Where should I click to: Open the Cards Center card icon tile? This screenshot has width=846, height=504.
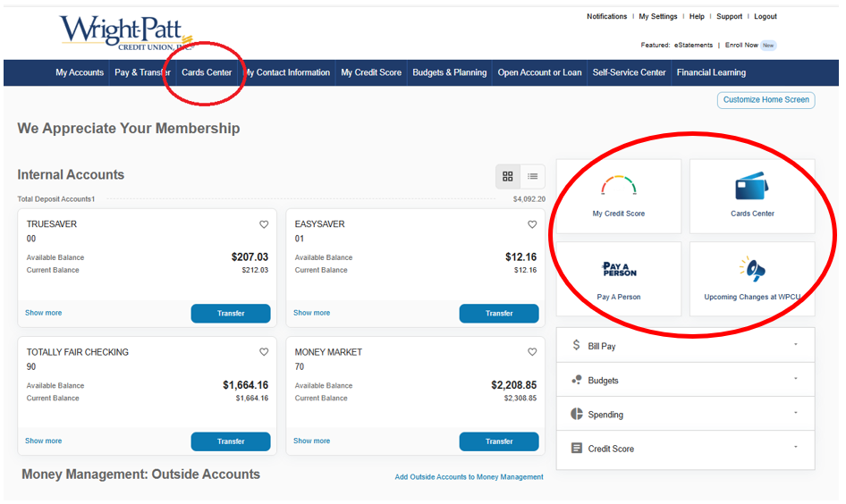(752, 197)
